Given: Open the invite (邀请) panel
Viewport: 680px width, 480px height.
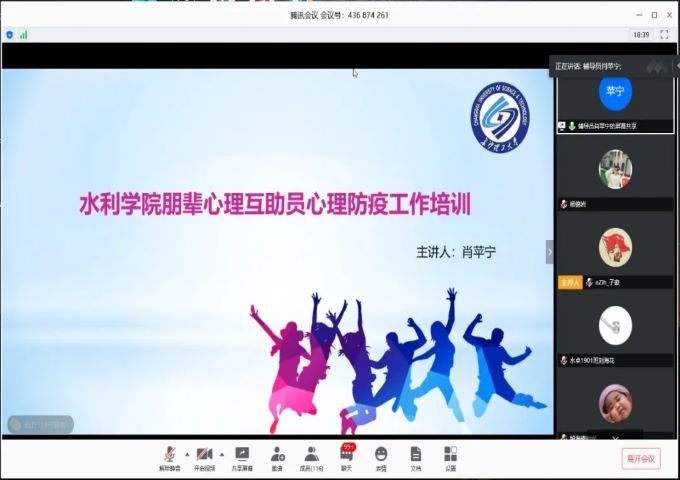Looking at the screenshot, I should coord(277,456).
